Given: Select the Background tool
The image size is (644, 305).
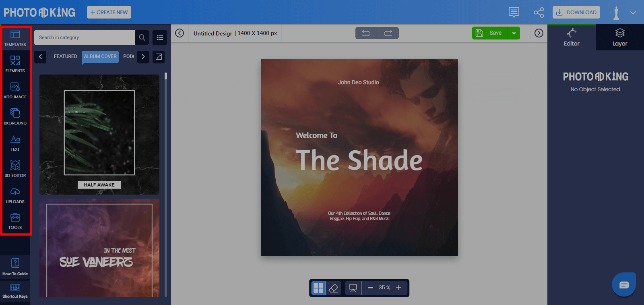Looking at the screenshot, I should pyautogui.click(x=15, y=116).
